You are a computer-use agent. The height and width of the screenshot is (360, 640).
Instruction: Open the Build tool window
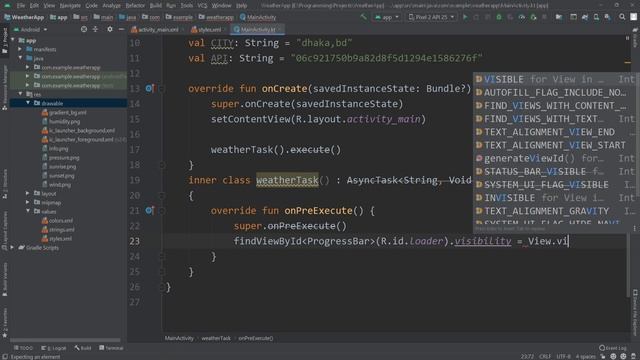coord(83,348)
